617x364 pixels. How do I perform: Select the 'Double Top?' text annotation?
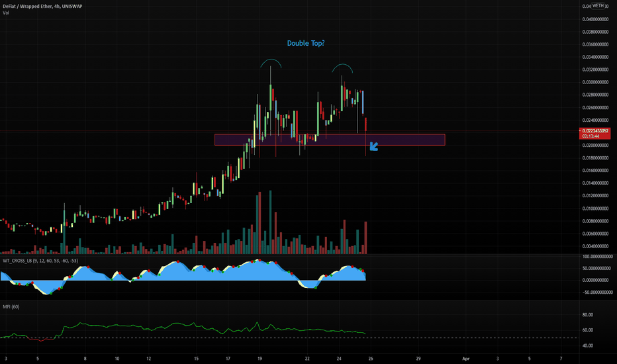coord(306,43)
